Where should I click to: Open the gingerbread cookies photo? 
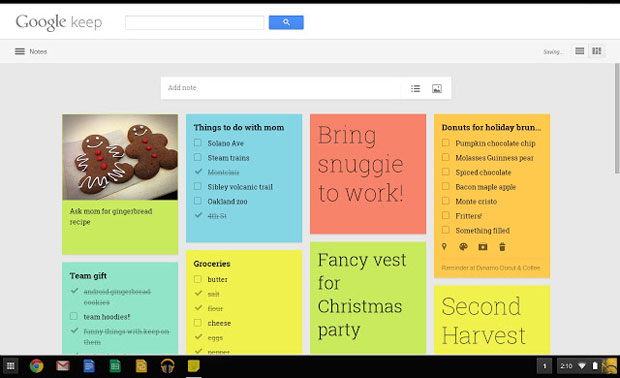pyautogui.click(x=120, y=157)
